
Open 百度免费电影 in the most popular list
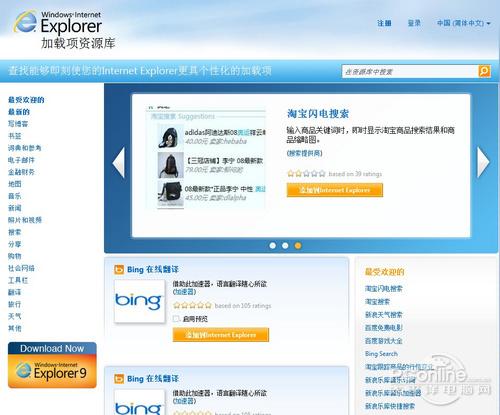tap(384, 328)
